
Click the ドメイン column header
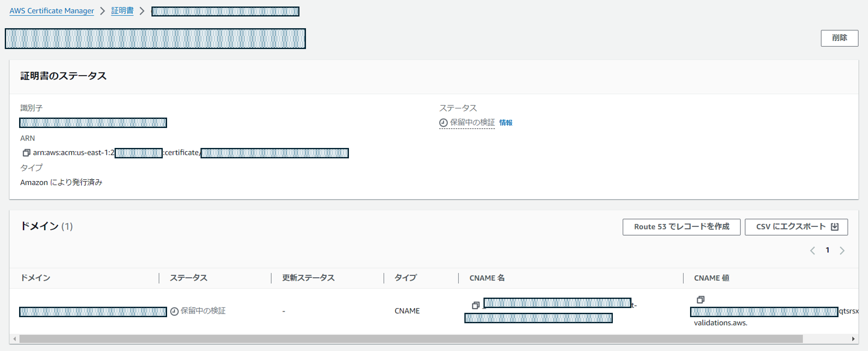click(x=36, y=278)
